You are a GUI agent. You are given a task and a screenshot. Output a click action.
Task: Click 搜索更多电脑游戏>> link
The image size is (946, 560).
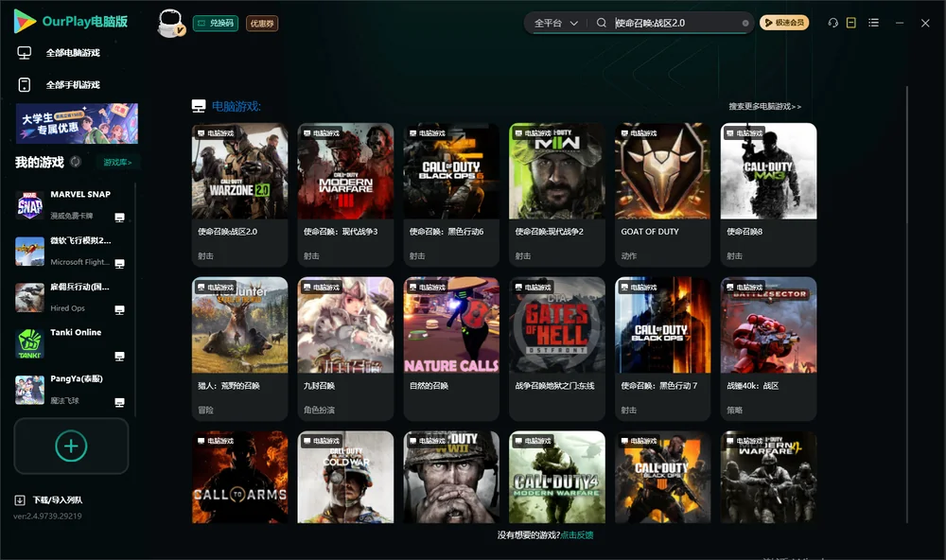click(764, 106)
